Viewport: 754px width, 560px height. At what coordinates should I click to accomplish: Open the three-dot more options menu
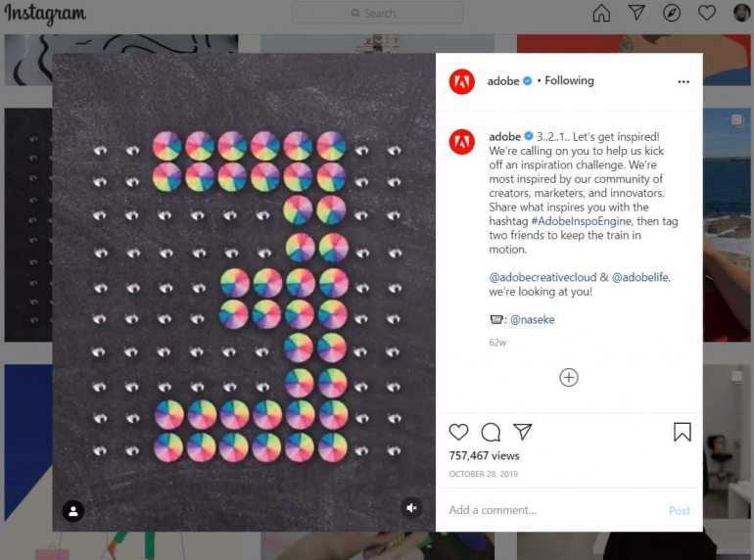683,81
